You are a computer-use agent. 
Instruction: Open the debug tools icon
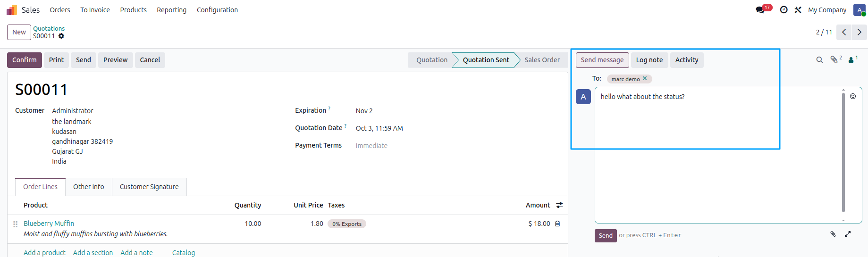point(798,10)
